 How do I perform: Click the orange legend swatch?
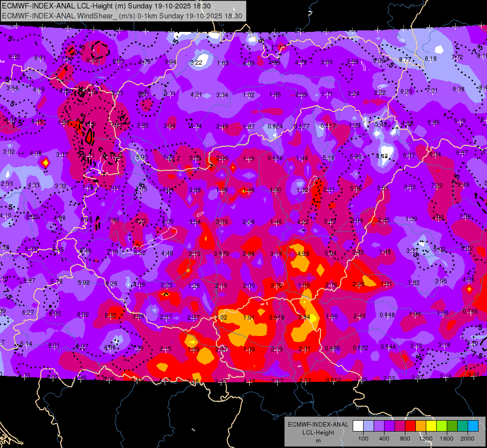[x=421, y=426]
